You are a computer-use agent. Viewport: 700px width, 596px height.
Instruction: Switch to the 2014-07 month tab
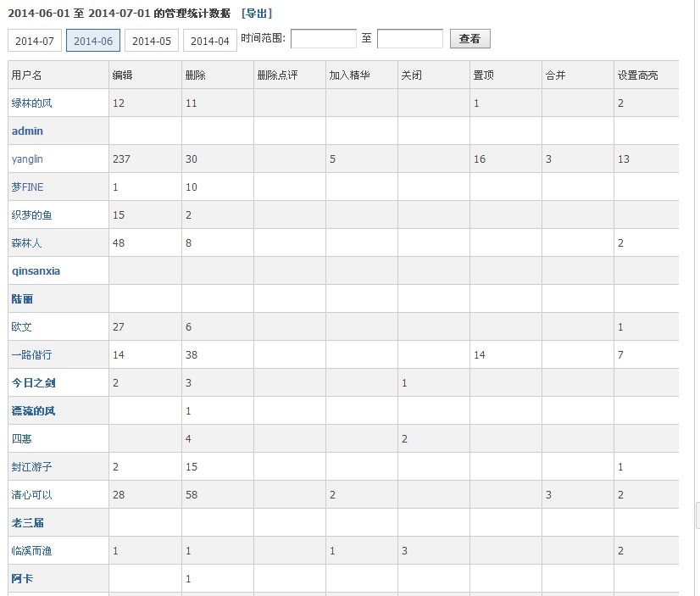click(x=35, y=41)
